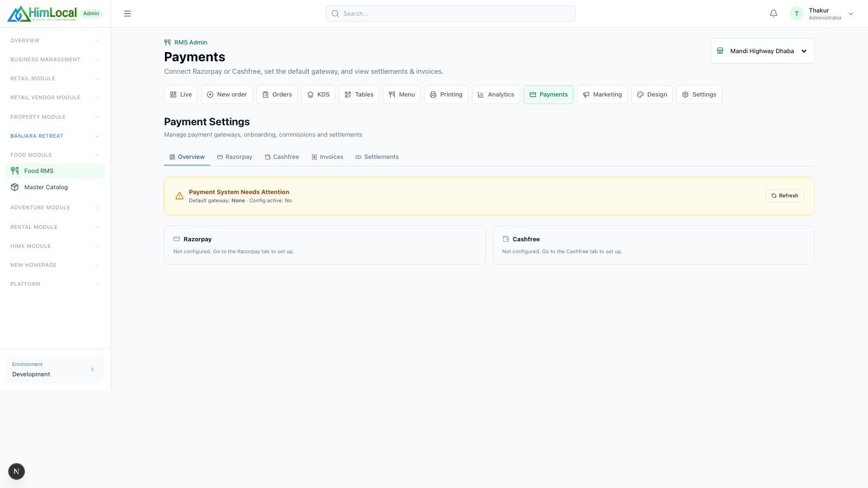Open Tables QR section
The image size is (868, 488).
[359, 94]
